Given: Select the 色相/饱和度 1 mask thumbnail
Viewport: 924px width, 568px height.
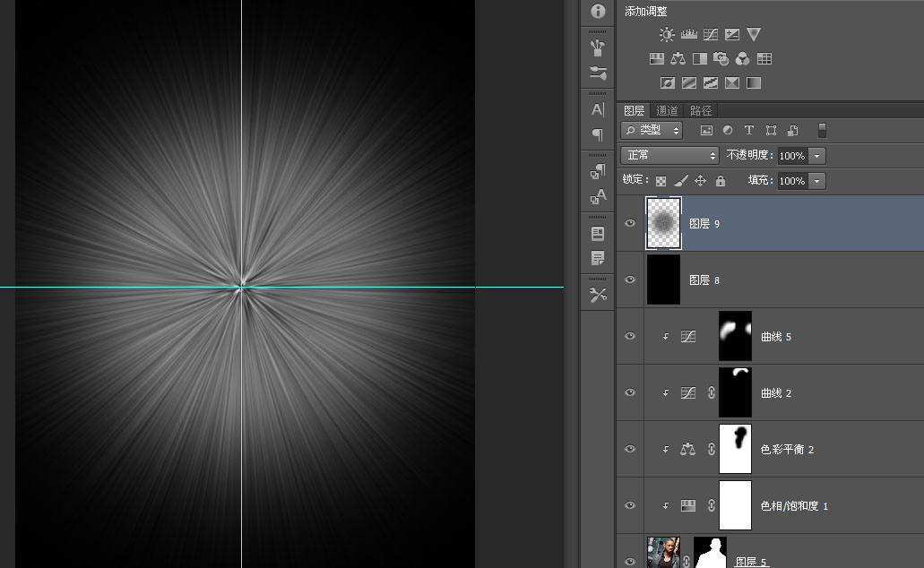Looking at the screenshot, I should coord(736,505).
